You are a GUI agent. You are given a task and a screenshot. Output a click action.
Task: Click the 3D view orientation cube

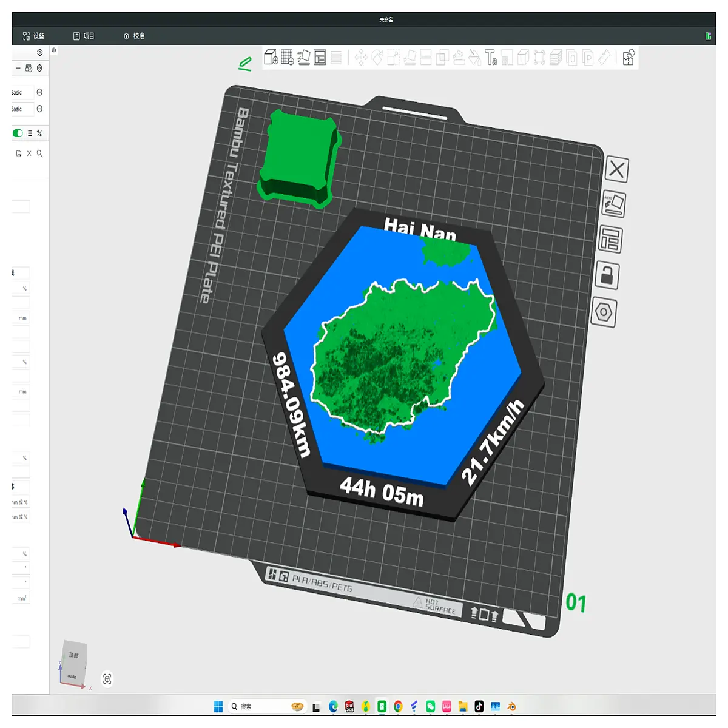point(74,663)
